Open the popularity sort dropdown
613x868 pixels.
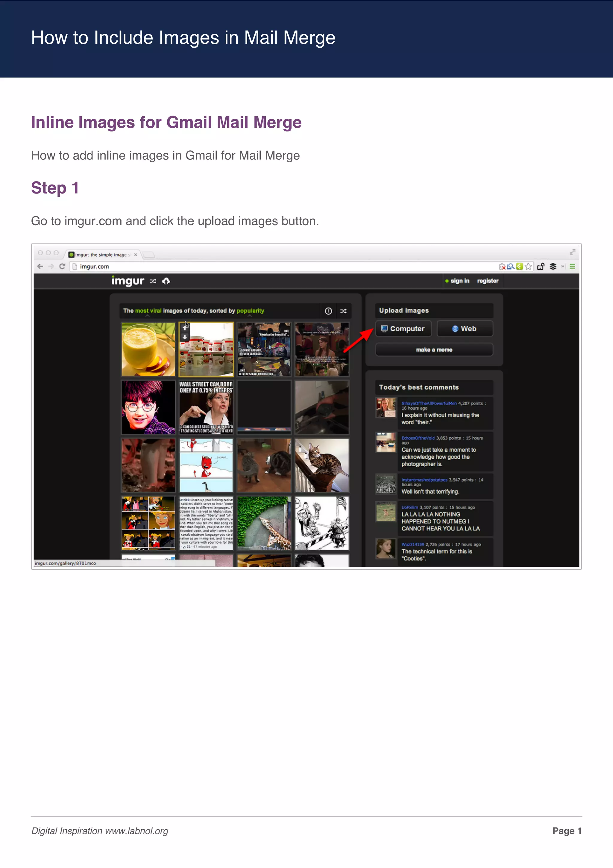(251, 311)
